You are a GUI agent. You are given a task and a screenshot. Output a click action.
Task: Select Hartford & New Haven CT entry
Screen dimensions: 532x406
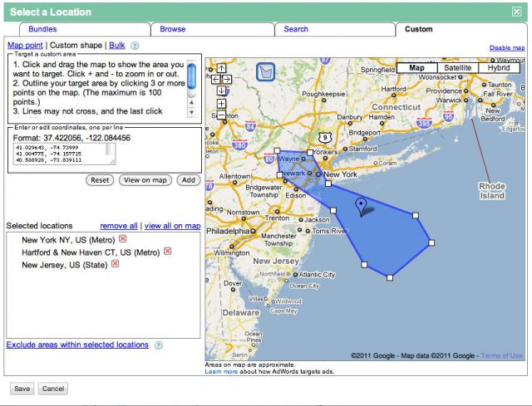click(91, 252)
